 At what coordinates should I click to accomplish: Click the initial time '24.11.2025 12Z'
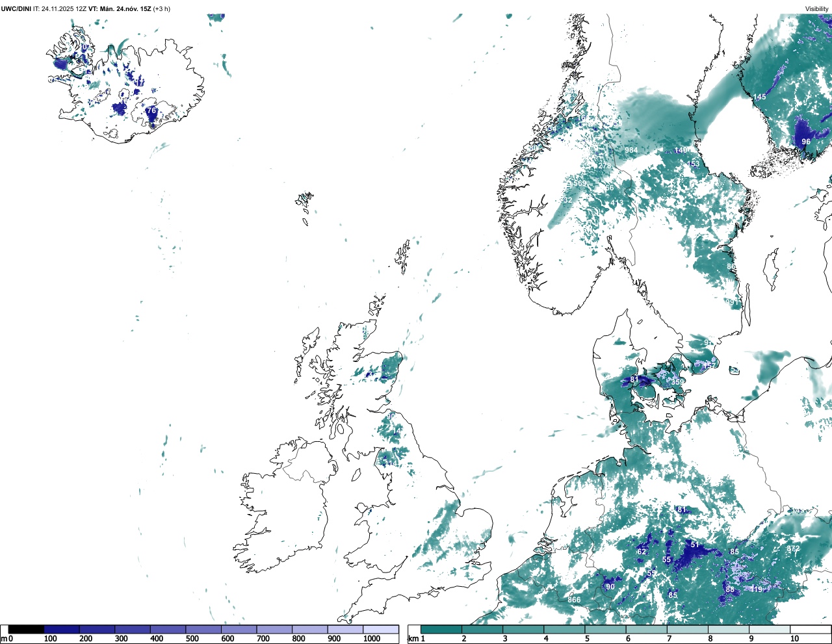point(64,8)
